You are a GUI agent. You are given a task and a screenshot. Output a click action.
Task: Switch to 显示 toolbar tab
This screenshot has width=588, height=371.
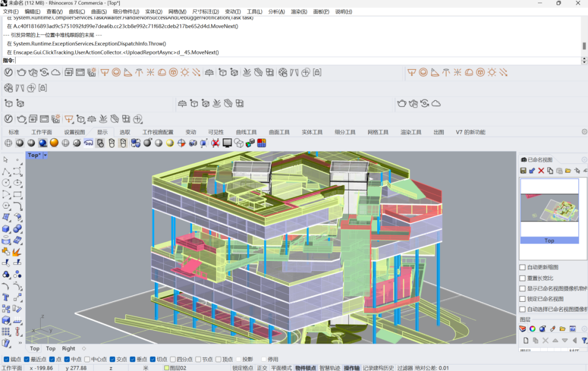click(102, 132)
